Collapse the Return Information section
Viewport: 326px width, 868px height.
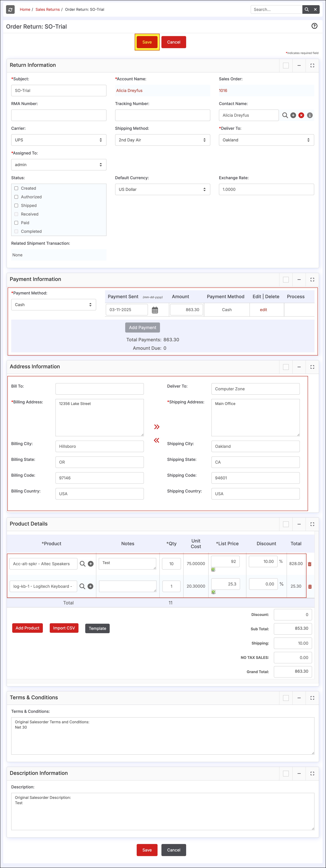coord(299,65)
